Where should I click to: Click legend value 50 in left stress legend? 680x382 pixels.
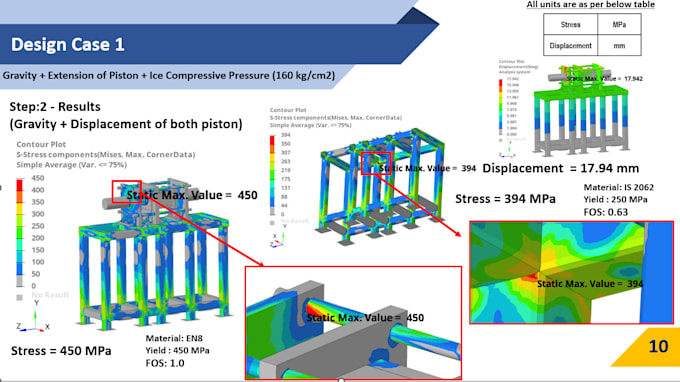[36, 274]
